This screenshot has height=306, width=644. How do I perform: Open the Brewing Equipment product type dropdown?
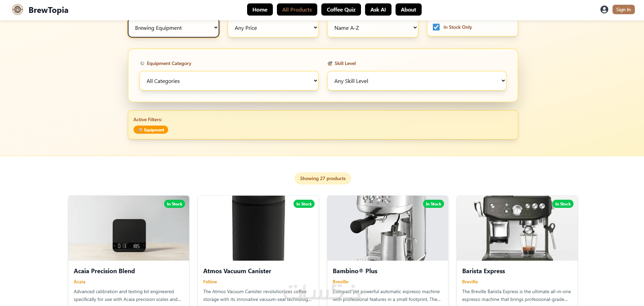tap(174, 28)
